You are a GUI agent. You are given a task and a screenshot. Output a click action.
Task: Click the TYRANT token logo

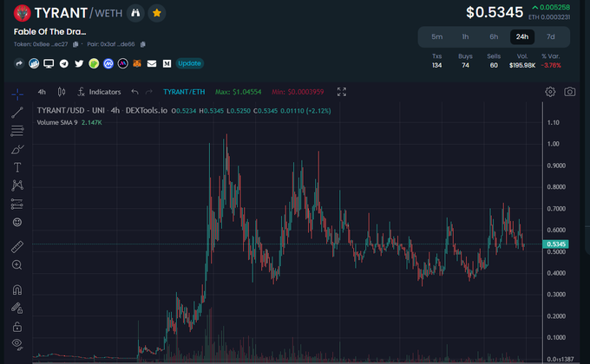coord(23,13)
